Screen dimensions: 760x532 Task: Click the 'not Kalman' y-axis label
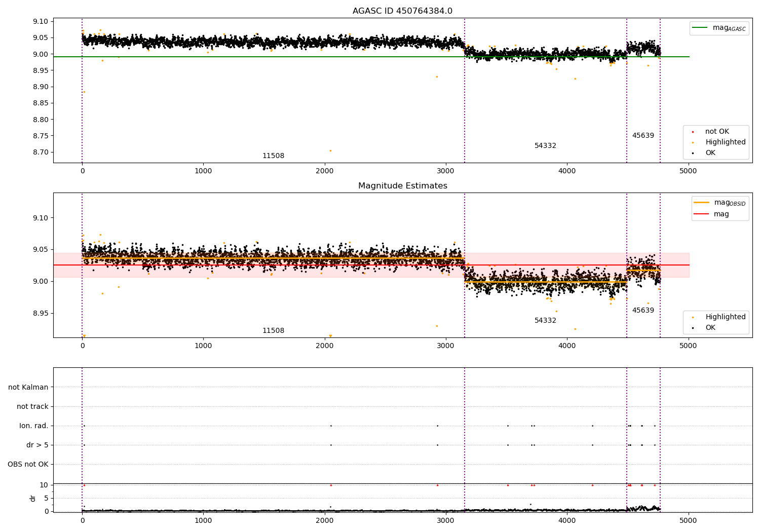click(28, 388)
